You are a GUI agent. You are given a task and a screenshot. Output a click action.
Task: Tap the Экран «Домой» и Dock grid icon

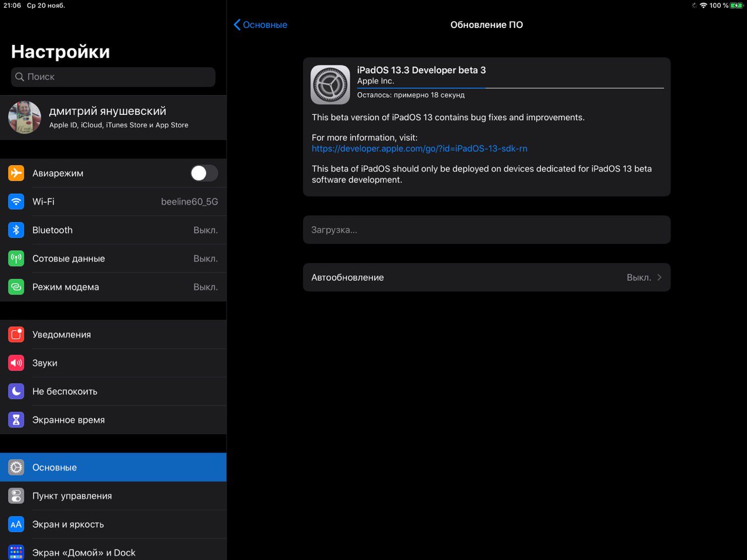pyautogui.click(x=16, y=552)
